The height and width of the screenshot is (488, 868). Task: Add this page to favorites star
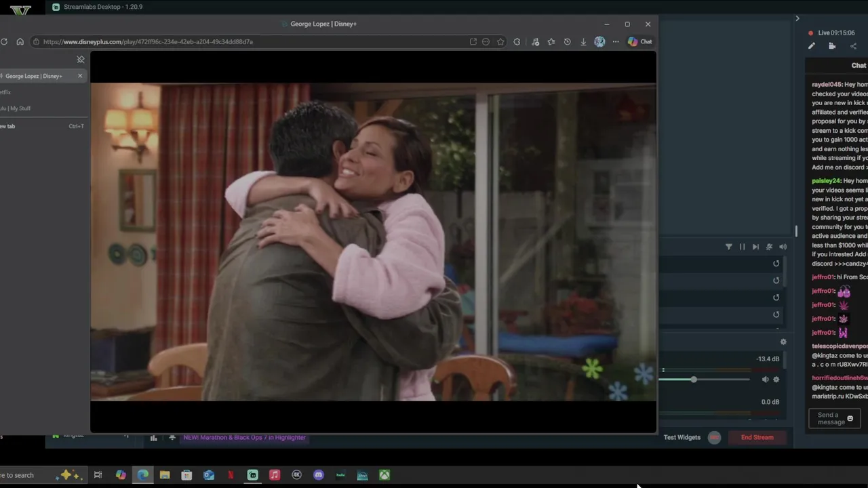tap(500, 41)
